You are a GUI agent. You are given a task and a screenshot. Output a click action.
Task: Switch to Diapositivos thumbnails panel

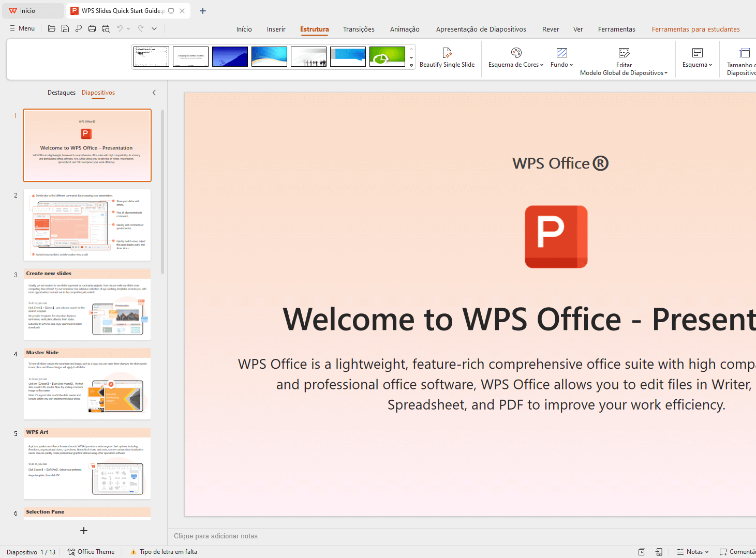click(x=98, y=93)
